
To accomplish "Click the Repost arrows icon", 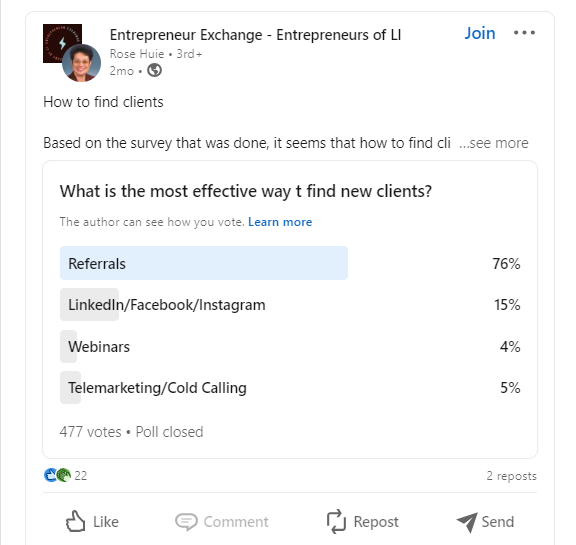I will pos(336,521).
